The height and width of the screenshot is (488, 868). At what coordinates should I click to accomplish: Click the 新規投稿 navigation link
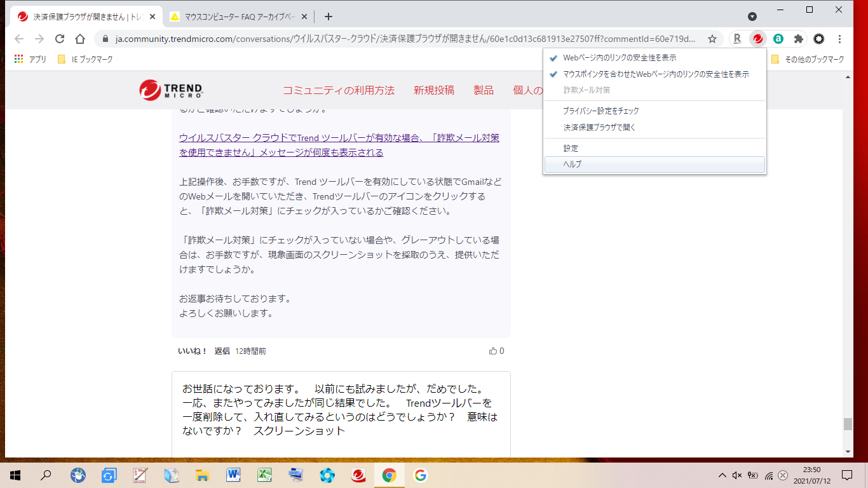click(434, 90)
